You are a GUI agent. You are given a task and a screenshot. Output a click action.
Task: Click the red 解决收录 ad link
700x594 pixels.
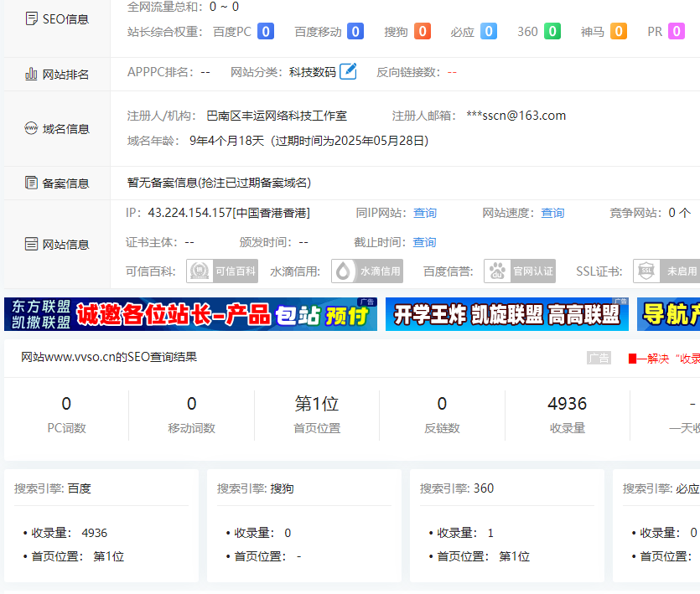[x=664, y=359]
